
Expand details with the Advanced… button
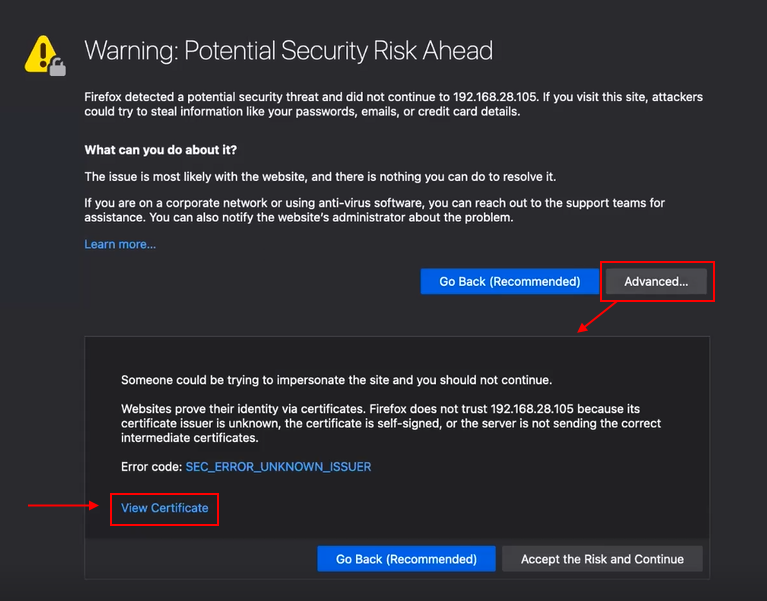(x=656, y=282)
